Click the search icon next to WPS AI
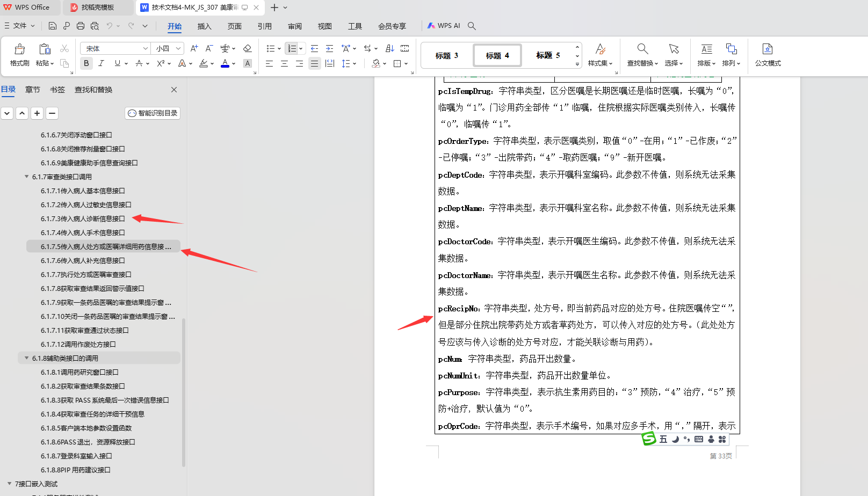The height and width of the screenshot is (496, 868). (472, 26)
